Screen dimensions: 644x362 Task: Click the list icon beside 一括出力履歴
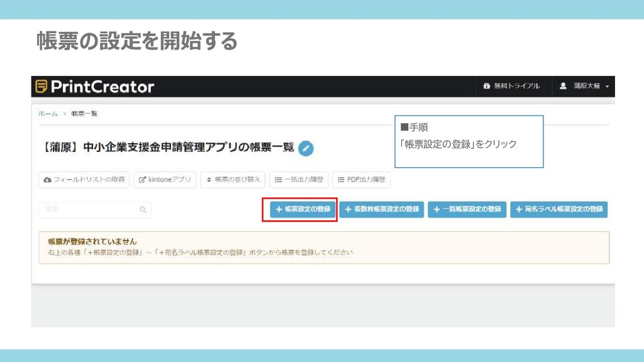coord(278,180)
